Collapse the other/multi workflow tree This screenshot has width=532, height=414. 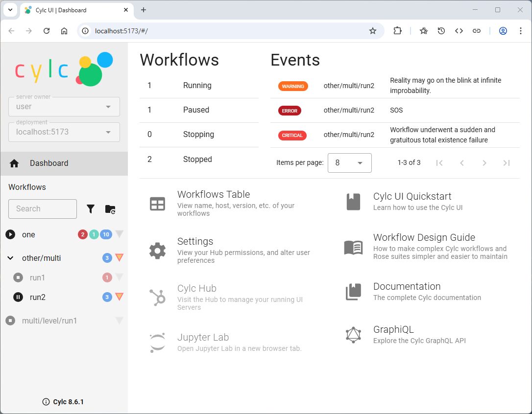coord(10,258)
